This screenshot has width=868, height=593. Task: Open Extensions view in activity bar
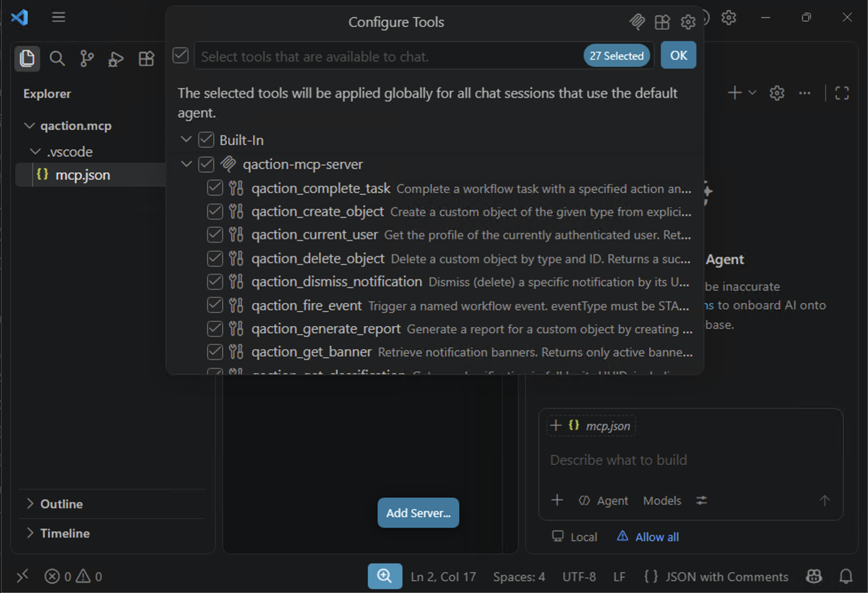click(x=146, y=58)
